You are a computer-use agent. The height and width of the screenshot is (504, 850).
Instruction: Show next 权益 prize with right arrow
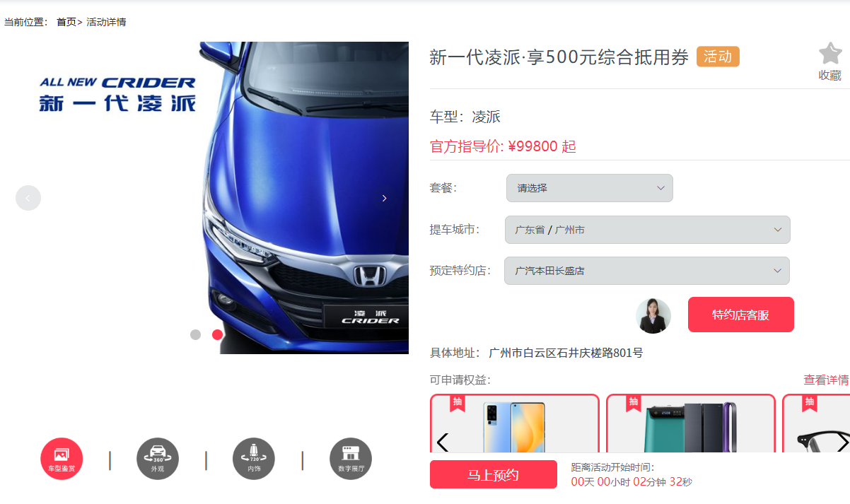click(x=842, y=443)
